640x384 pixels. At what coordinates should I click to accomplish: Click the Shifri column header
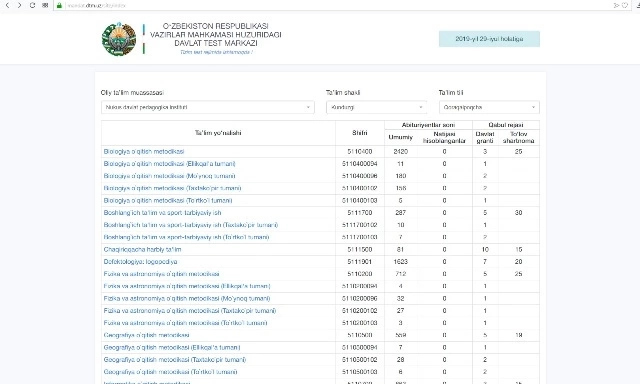coord(360,133)
